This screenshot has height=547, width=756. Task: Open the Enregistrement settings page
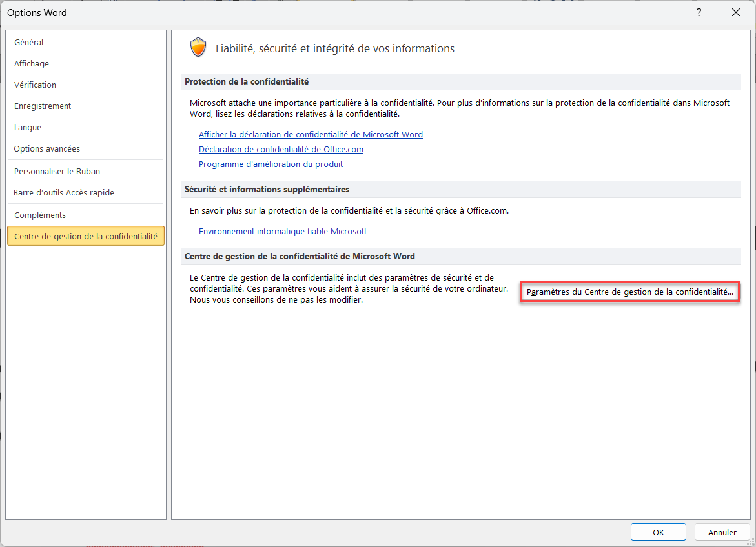[x=43, y=106]
